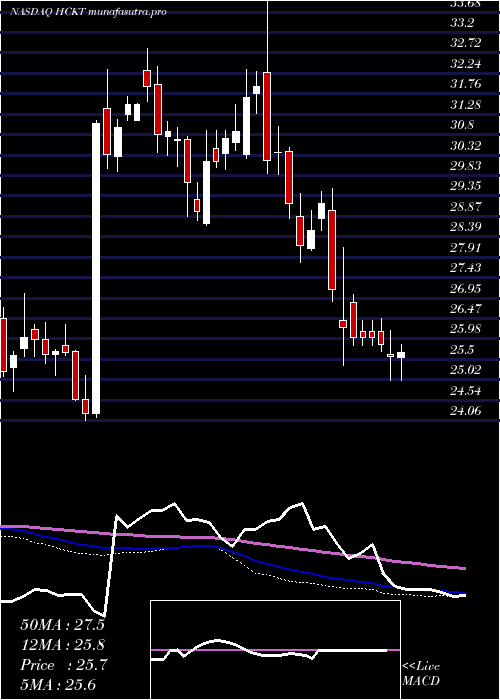Click the 29.83 price axis label
This screenshot has width=500, height=700.
[x=466, y=166]
